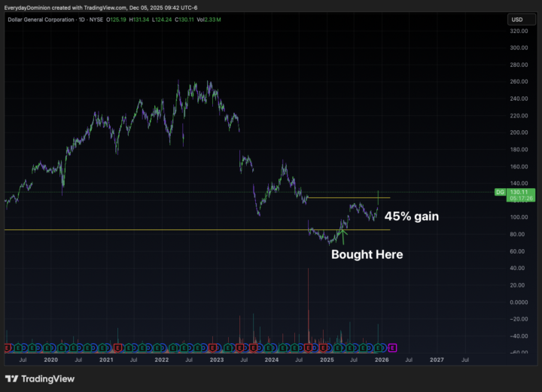Click the red earnings marker nearest the 2023 label
The width and height of the screenshot is (542, 392).
click(213, 348)
